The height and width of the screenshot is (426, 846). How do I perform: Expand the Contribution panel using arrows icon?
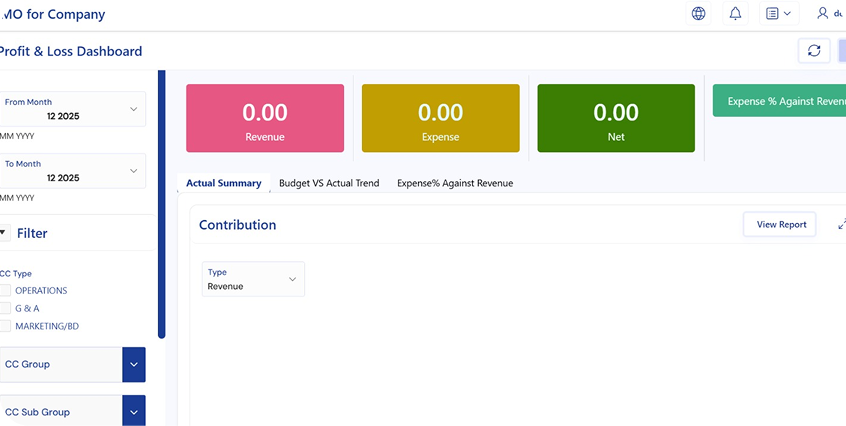(841, 225)
